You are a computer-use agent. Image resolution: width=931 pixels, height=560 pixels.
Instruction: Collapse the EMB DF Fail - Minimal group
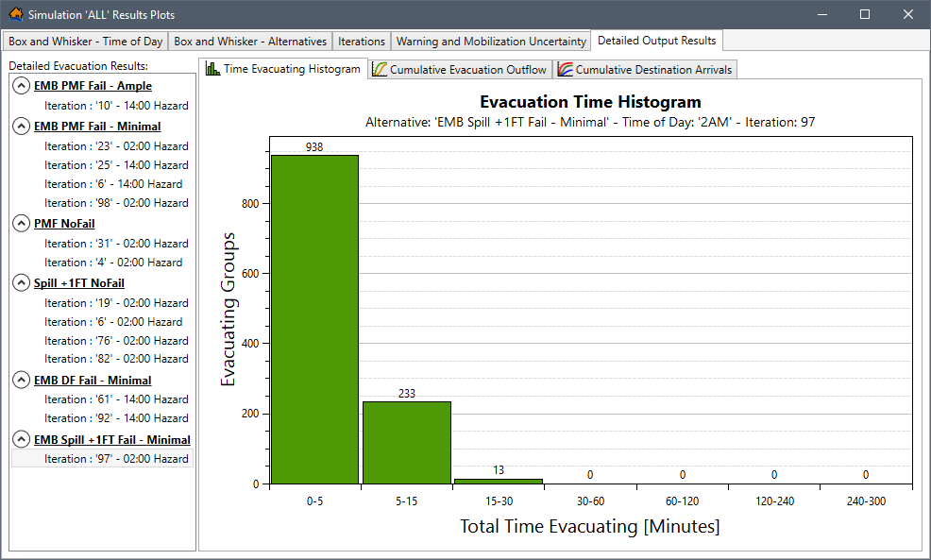[20, 380]
